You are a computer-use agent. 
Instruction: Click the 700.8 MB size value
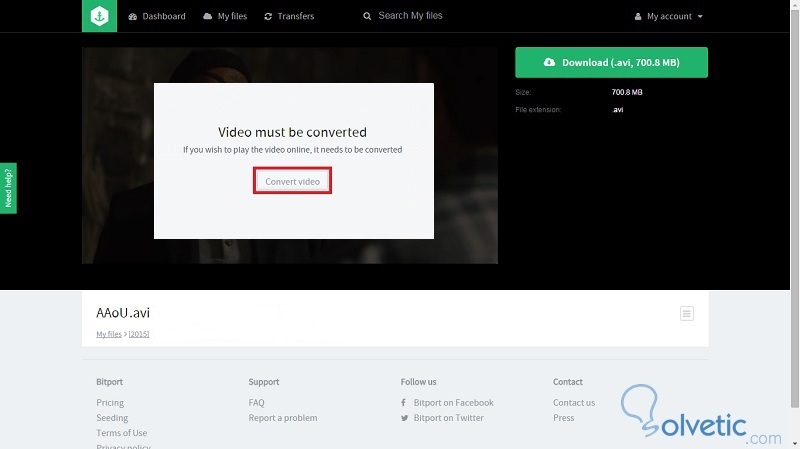click(627, 92)
